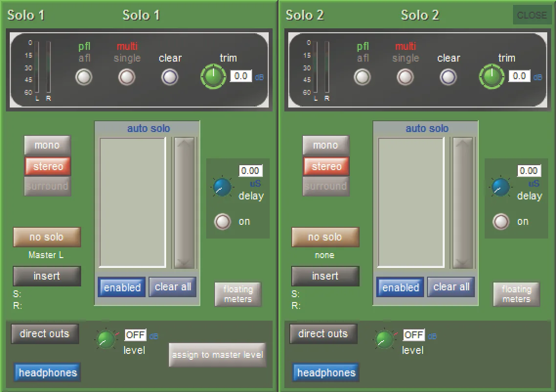This screenshot has height=392, width=556.
Task: Click the green trim knob in Solo 2
Action: [x=492, y=76]
